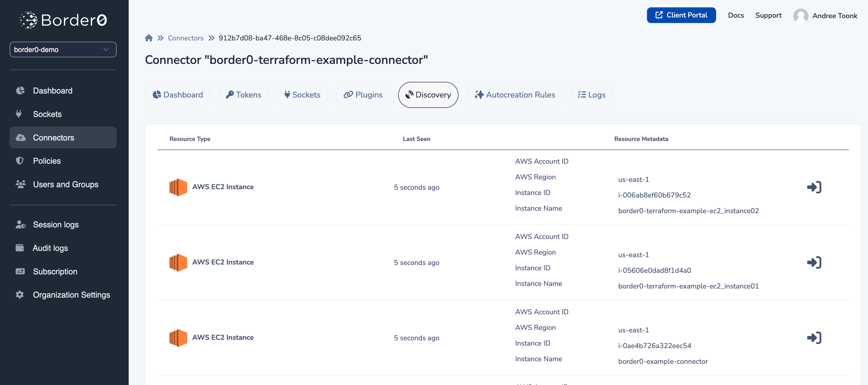Click the Users and Groups people icon
This screenshot has width=868, height=385.
click(x=20, y=184)
